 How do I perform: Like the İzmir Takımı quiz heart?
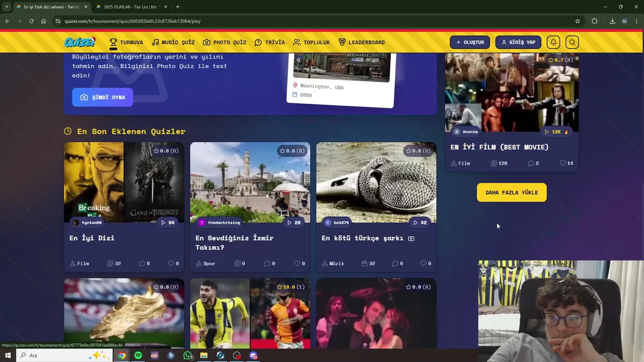297,263
